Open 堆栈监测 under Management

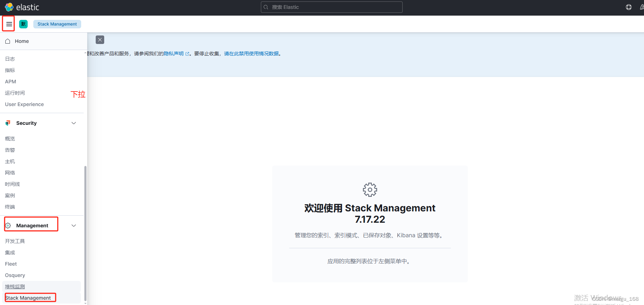tap(15, 287)
